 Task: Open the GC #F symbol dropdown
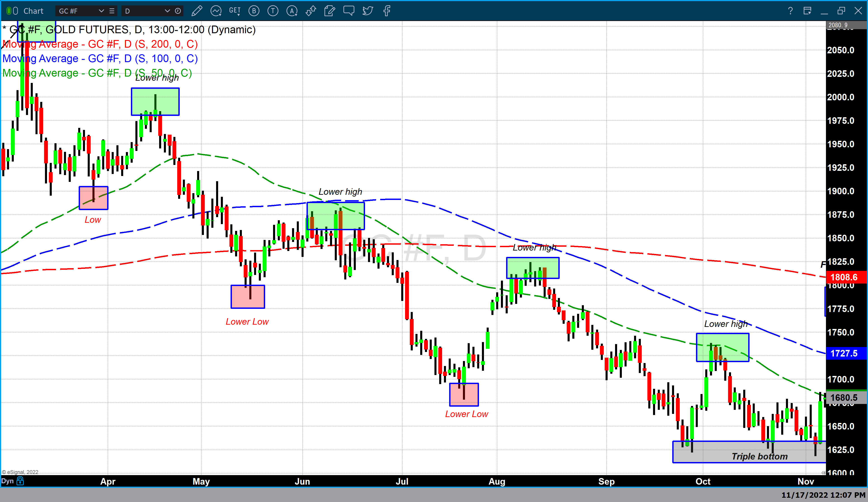click(102, 11)
